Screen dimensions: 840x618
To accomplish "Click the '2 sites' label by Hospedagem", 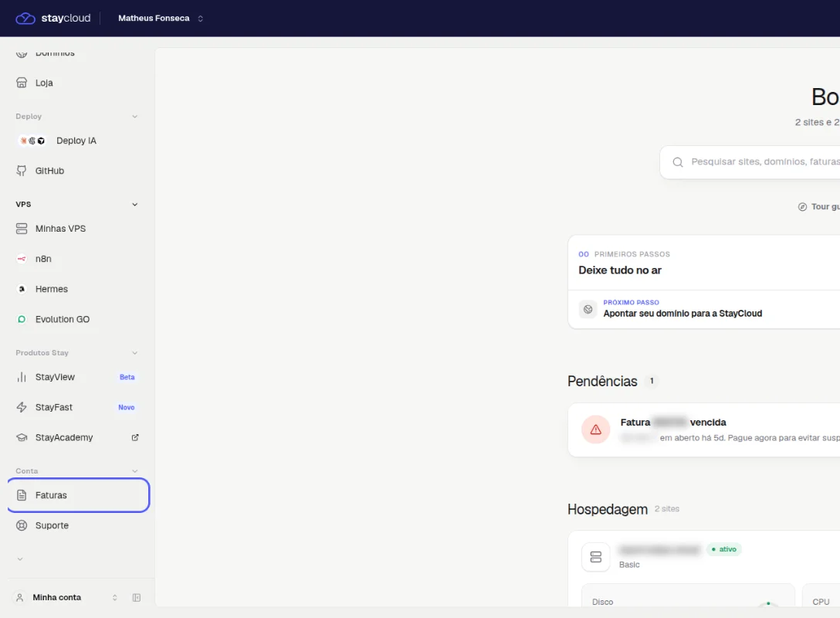I will point(666,508).
